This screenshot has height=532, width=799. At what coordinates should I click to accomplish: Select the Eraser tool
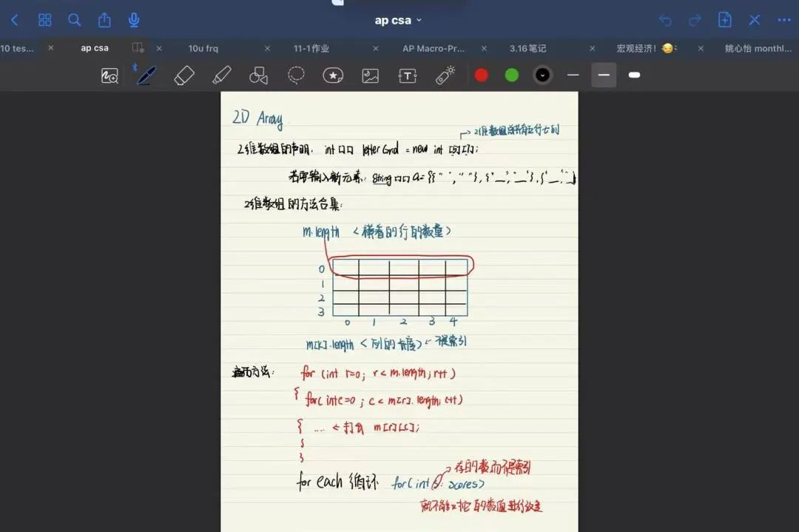pyautogui.click(x=183, y=75)
